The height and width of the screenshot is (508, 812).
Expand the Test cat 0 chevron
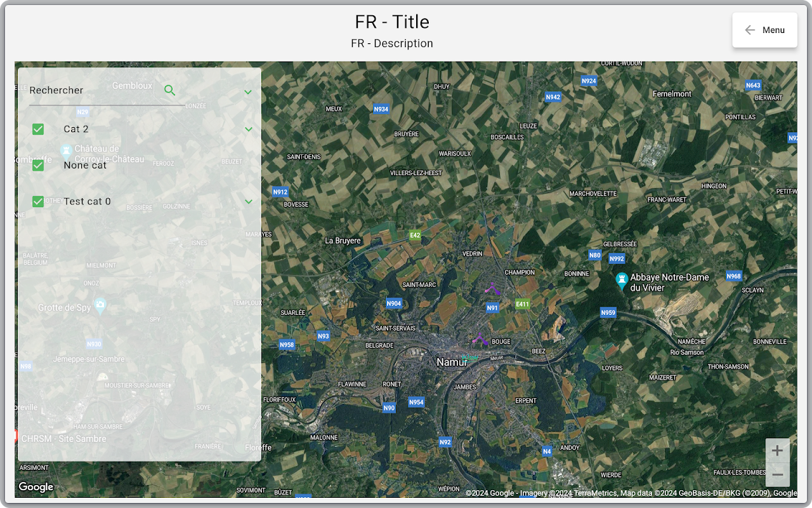tap(249, 201)
